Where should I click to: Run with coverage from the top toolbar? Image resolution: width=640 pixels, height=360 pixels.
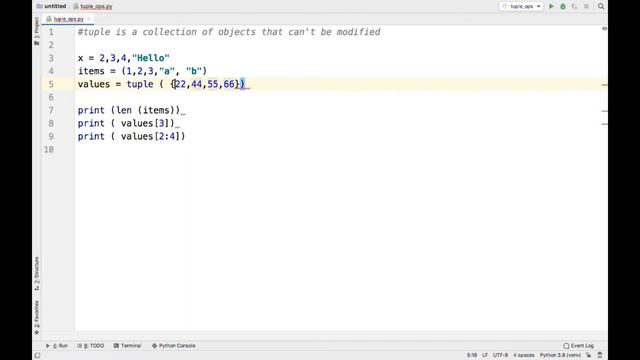(574, 7)
